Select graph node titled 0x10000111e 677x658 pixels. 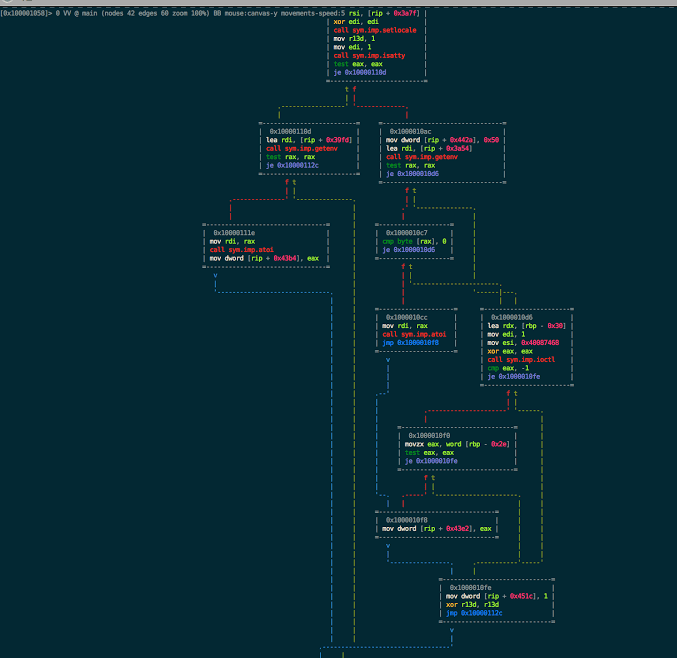tap(234, 232)
